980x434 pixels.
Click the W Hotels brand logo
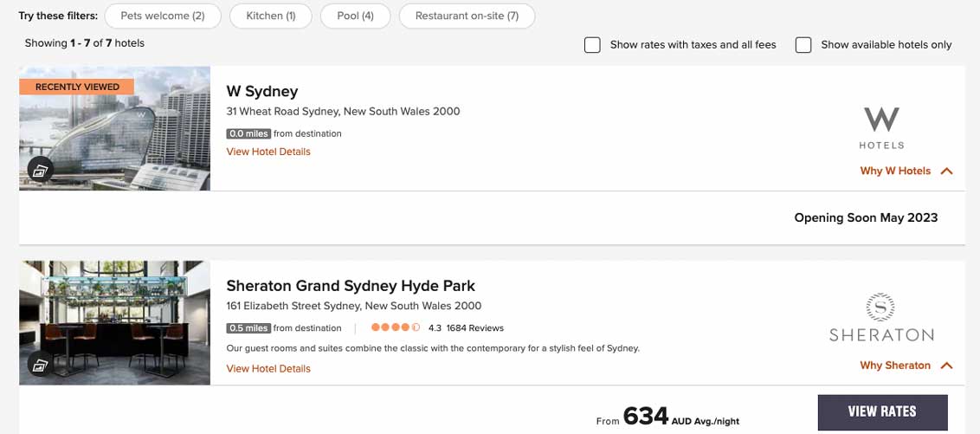coord(881,127)
